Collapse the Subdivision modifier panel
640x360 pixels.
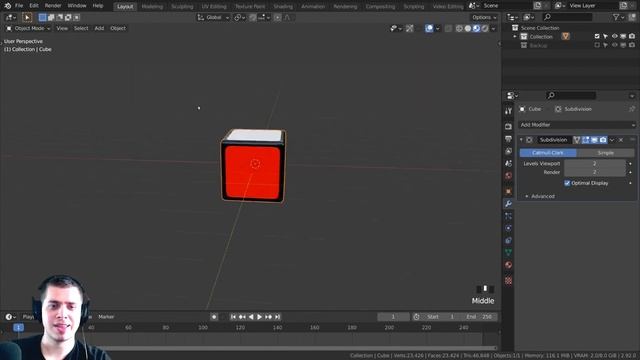point(521,140)
